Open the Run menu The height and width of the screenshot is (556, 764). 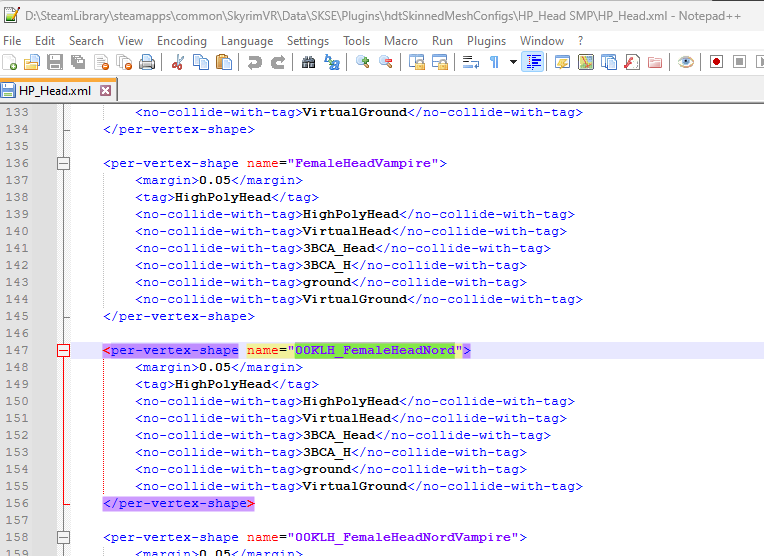pyautogui.click(x=442, y=41)
